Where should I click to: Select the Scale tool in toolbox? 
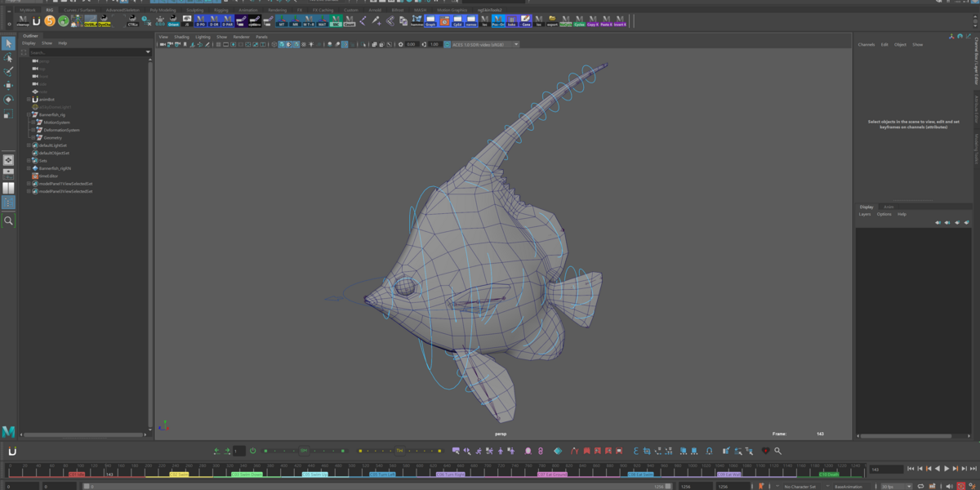point(8,114)
